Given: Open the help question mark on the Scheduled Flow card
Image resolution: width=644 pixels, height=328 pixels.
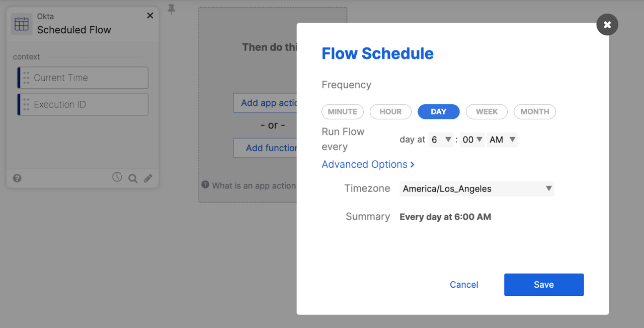Looking at the screenshot, I should [17, 178].
